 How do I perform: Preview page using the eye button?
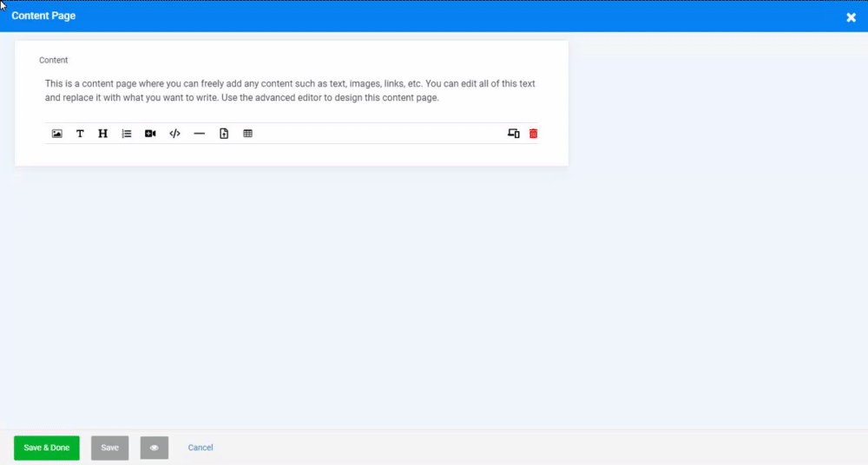point(155,448)
